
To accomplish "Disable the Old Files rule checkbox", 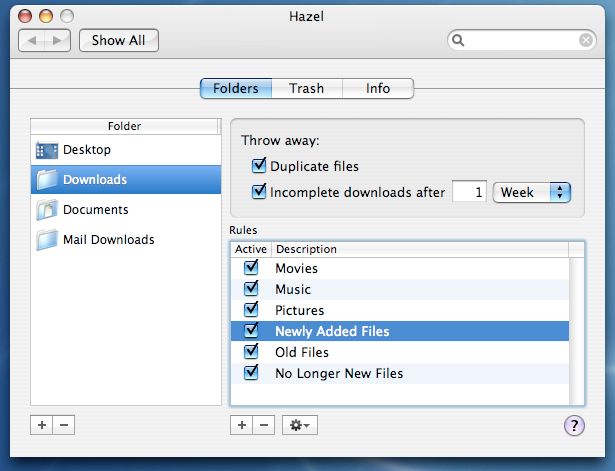I will tap(251, 352).
